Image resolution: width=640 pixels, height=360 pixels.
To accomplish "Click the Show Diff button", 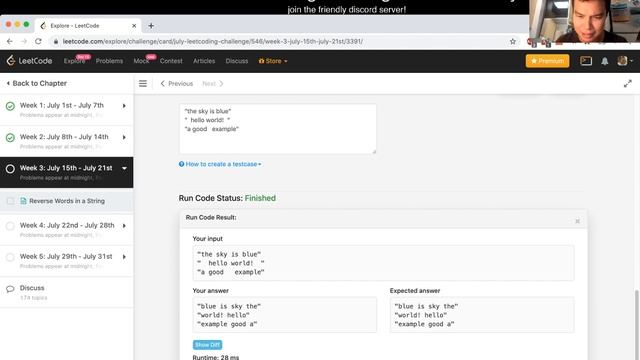I will pyautogui.click(x=207, y=345).
